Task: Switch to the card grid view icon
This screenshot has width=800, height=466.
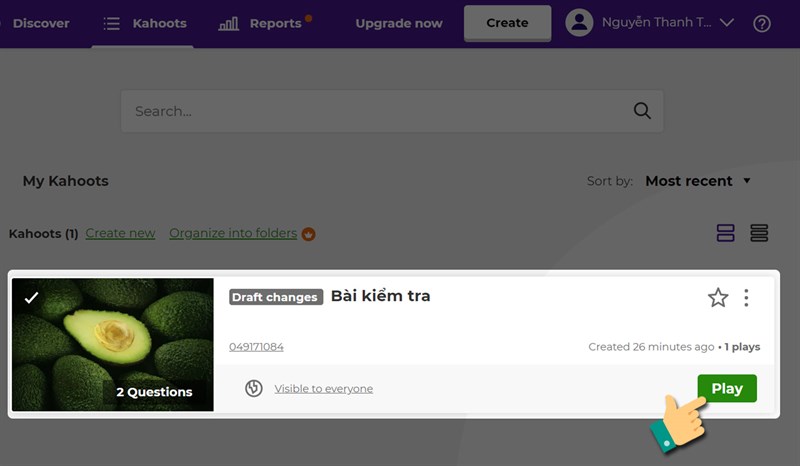Action: coord(726,233)
